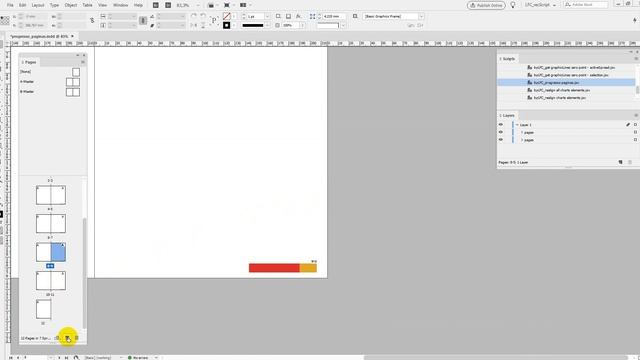Click the Adobe Stock search field

pyautogui.click(x=585, y=5)
